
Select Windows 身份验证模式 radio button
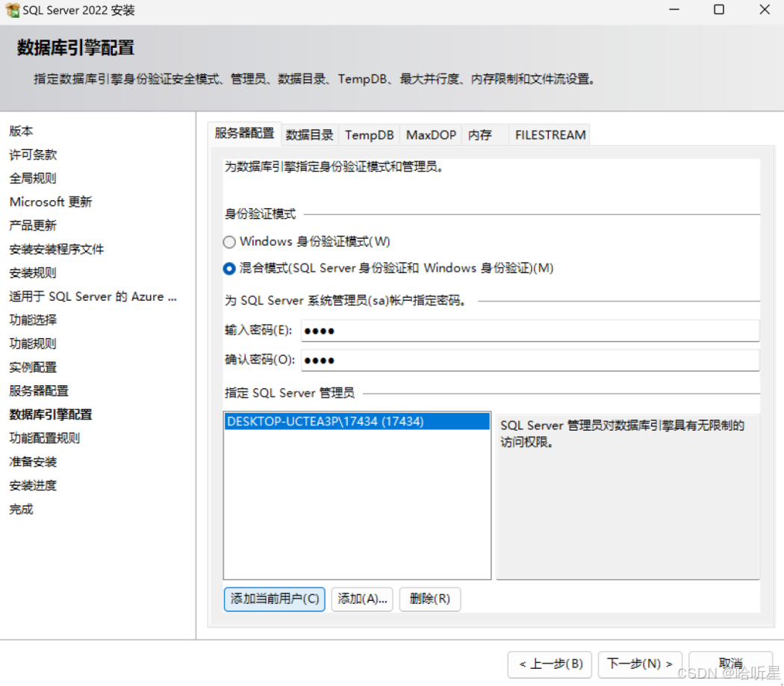(x=229, y=242)
